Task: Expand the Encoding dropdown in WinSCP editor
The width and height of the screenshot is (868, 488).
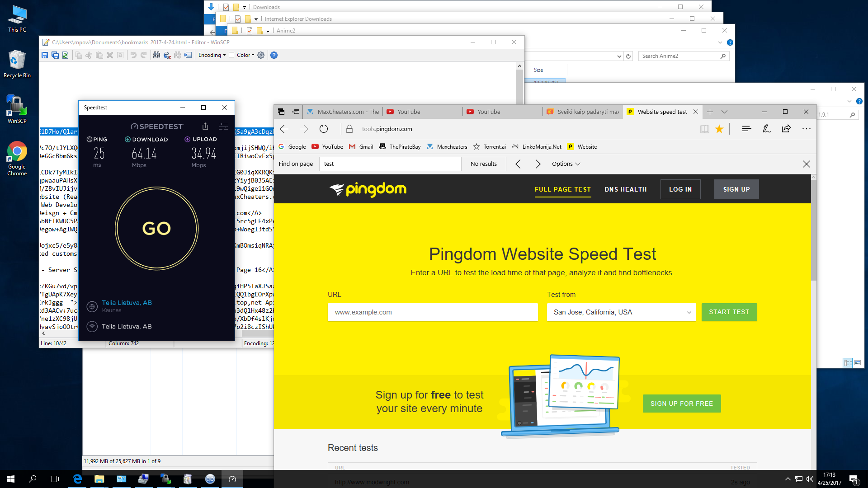Action: (x=212, y=55)
